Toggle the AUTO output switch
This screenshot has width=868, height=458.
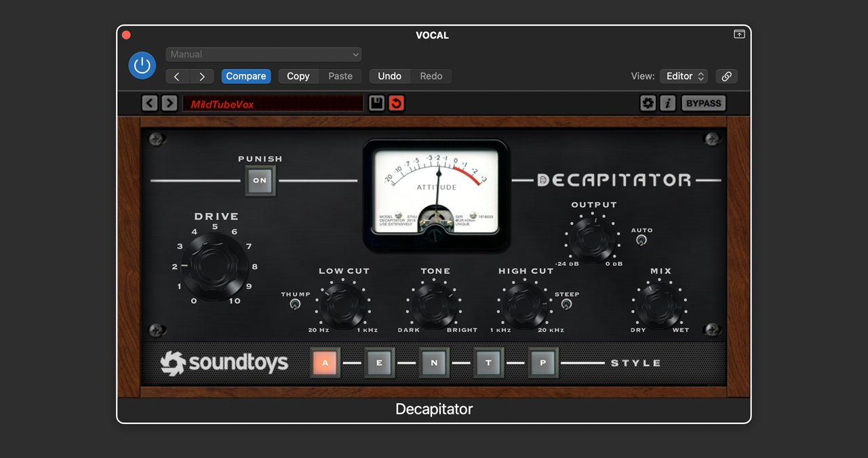[x=641, y=240]
